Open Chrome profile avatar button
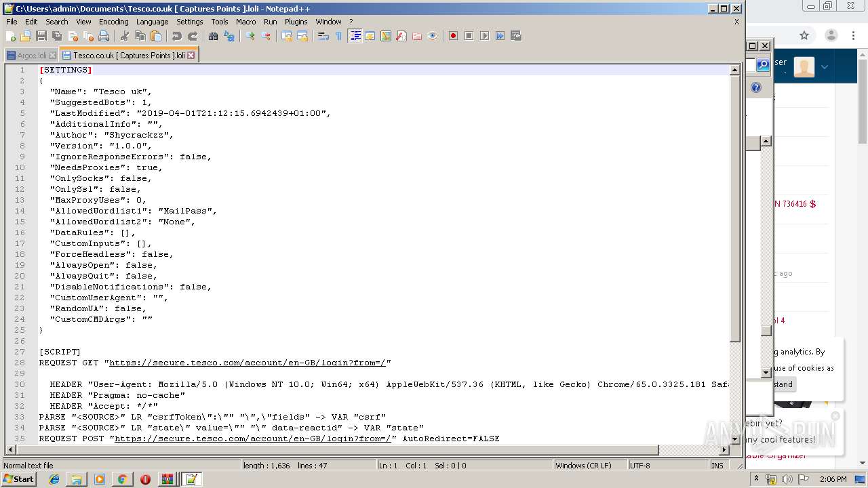Viewport: 868px width, 488px height. coord(831,35)
